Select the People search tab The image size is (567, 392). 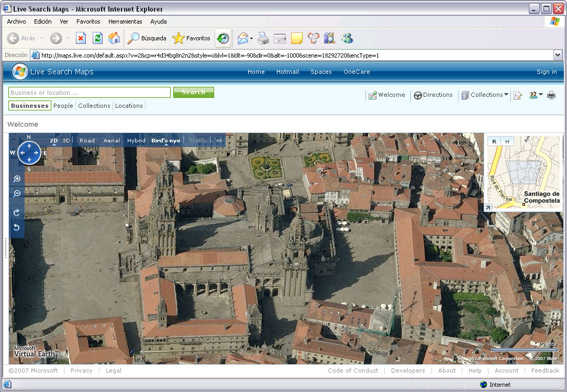coord(63,106)
